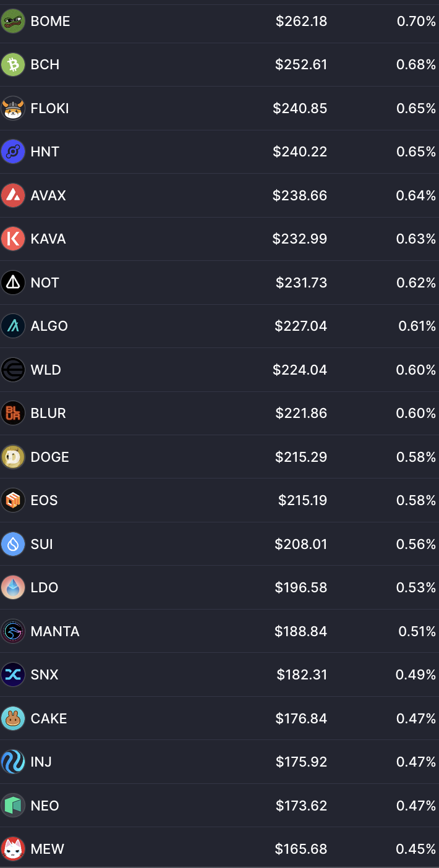Click the DOGE coin icon

click(13, 457)
